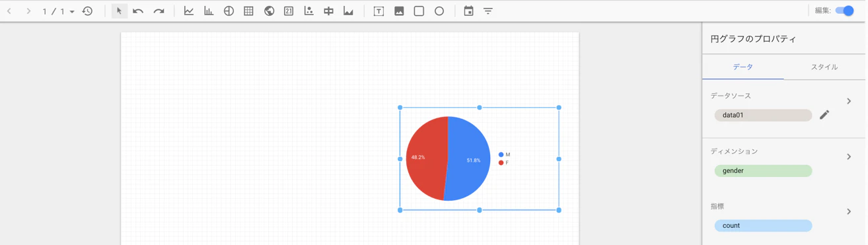Redo the last action
This screenshot has height=245, width=868.
[x=159, y=11]
